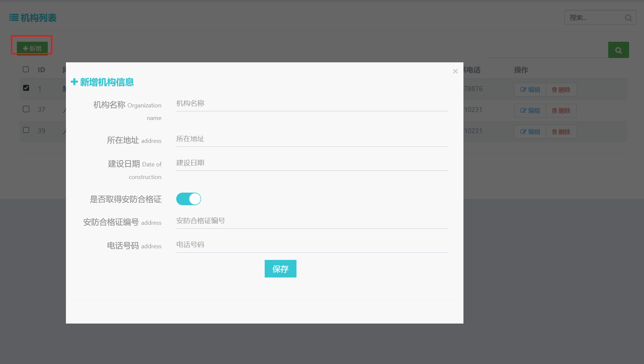
Task: Close the 新增机构信息 dialog with X
Action: click(455, 71)
